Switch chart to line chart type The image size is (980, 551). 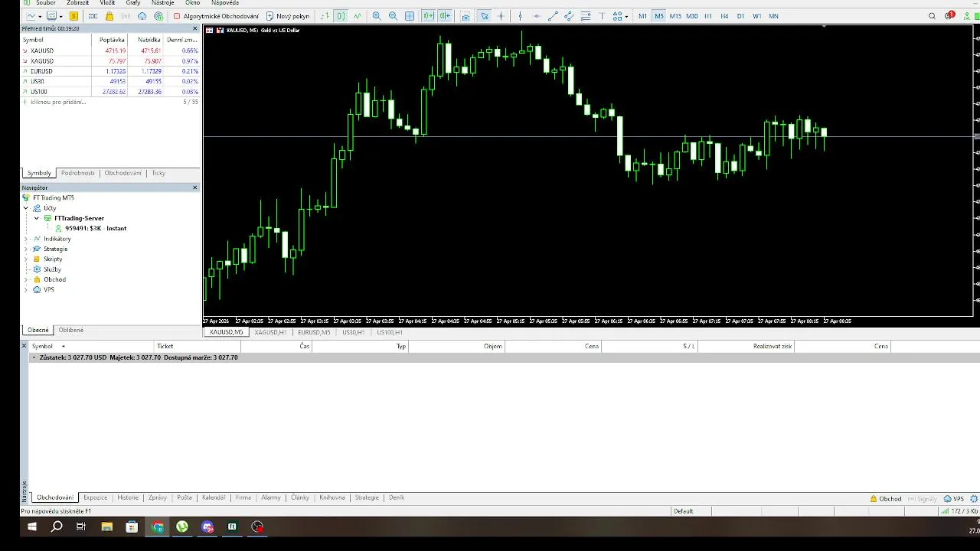358,16
